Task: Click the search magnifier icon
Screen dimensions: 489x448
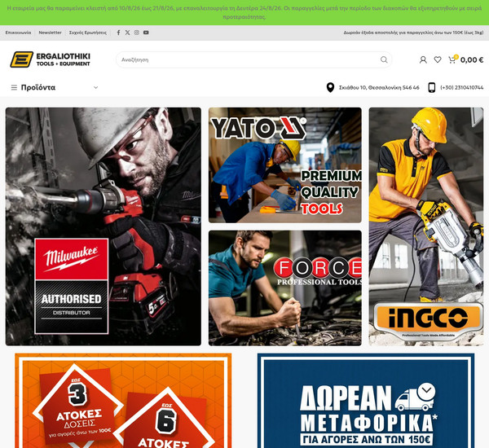Action: 384,59
